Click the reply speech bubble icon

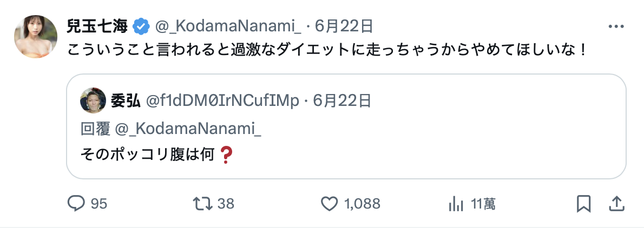pyautogui.click(x=75, y=203)
